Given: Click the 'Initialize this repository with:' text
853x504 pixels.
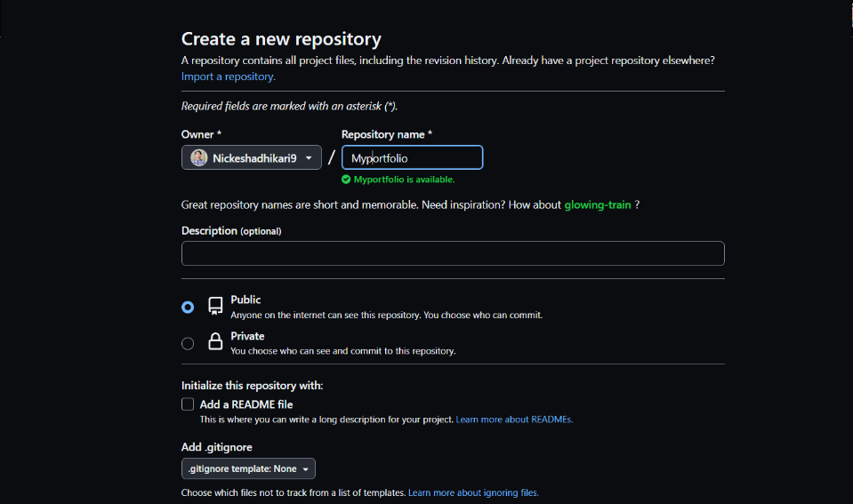Looking at the screenshot, I should click(252, 386).
